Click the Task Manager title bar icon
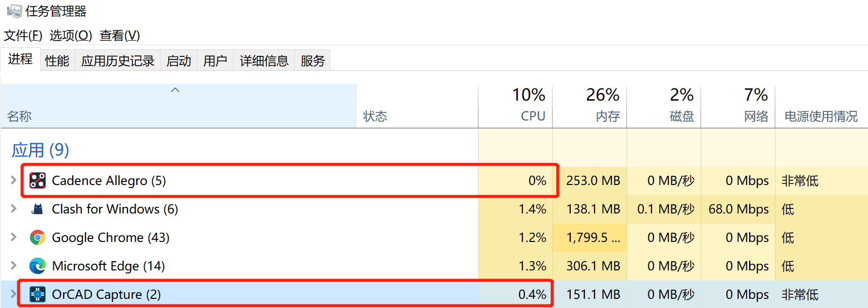868x308 pixels. (x=14, y=11)
